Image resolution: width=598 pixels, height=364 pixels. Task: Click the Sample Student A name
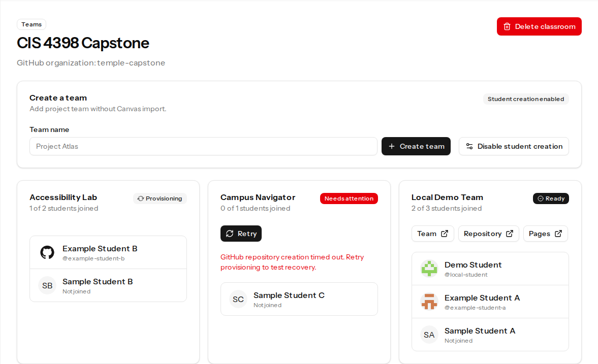480,331
